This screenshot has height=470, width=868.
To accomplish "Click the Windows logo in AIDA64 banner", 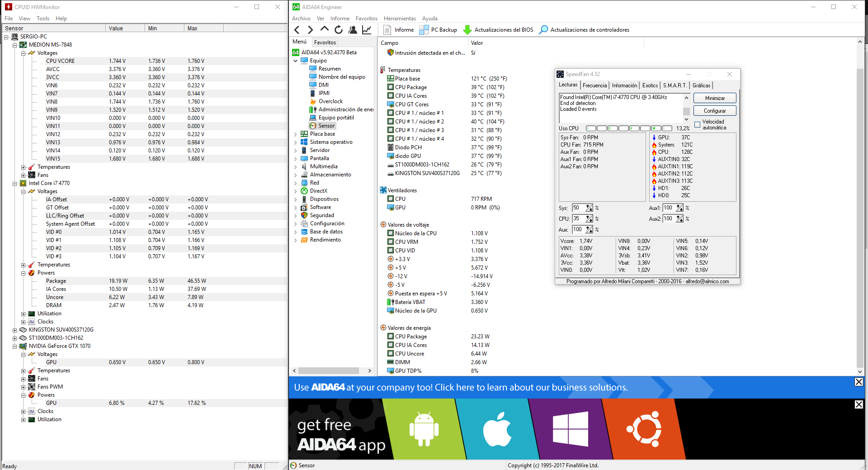I will 571,429.
